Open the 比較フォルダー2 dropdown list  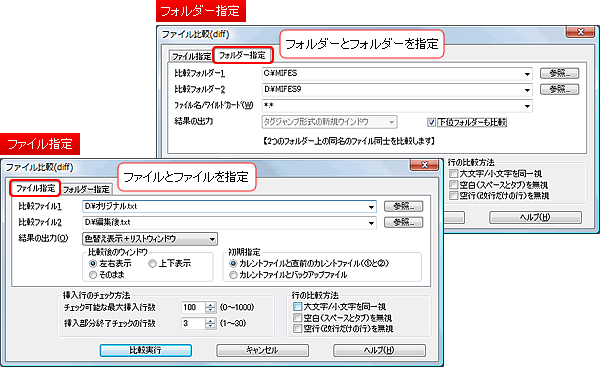[x=527, y=90]
